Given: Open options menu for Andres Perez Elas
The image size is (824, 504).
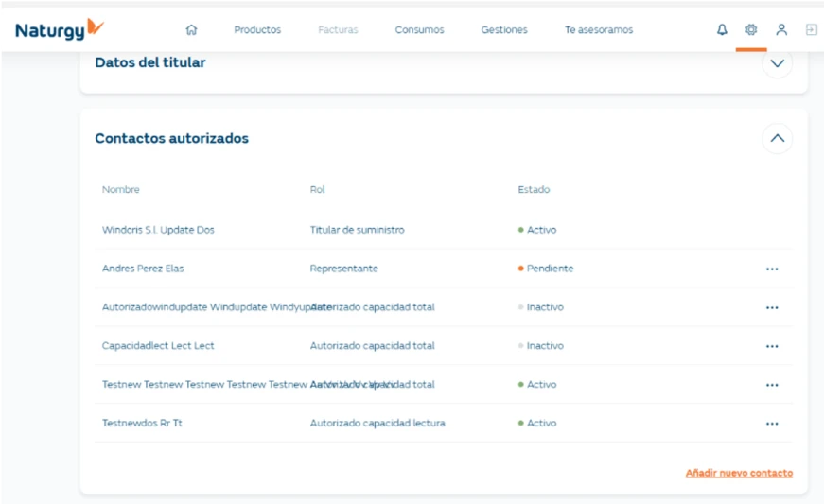Looking at the screenshot, I should point(772,269).
